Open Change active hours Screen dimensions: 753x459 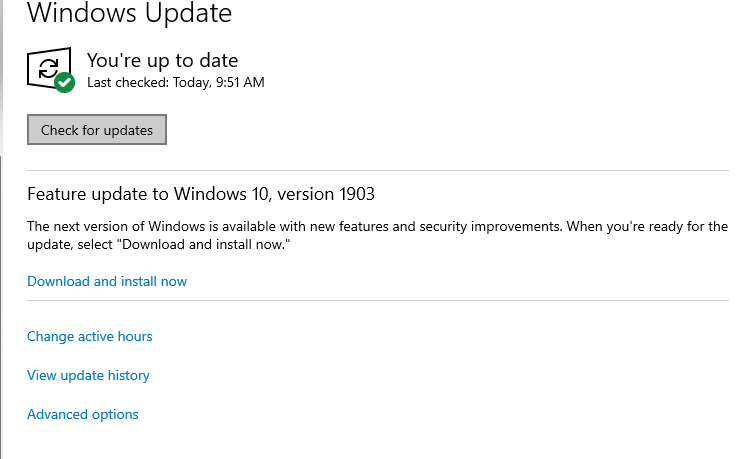90,337
